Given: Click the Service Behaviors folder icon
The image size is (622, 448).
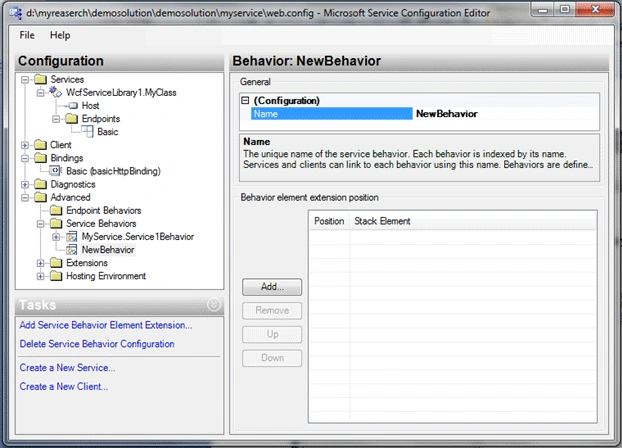Looking at the screenshot, I should pyautogui.click(x=56, y=223).
